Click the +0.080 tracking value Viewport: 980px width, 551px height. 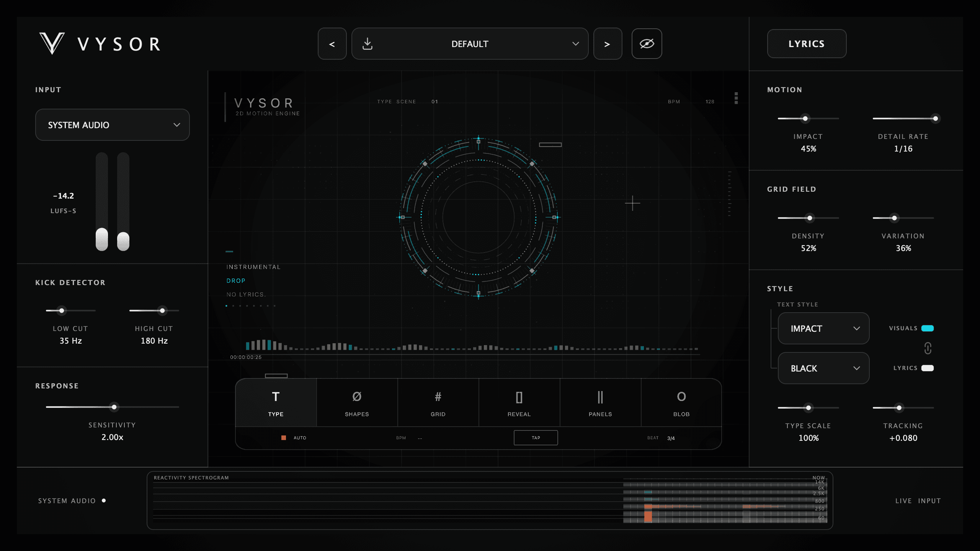click(x=903, y=438)
